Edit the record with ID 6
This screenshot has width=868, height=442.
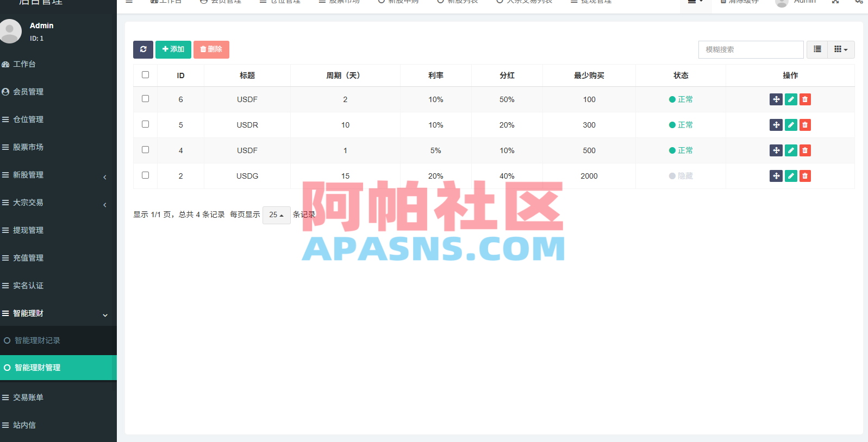791,99
